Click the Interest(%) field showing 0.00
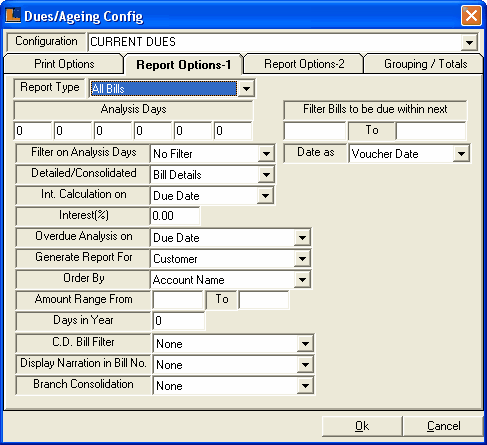Viewport: 487px width, 445px height. click(x=175, y=216)
